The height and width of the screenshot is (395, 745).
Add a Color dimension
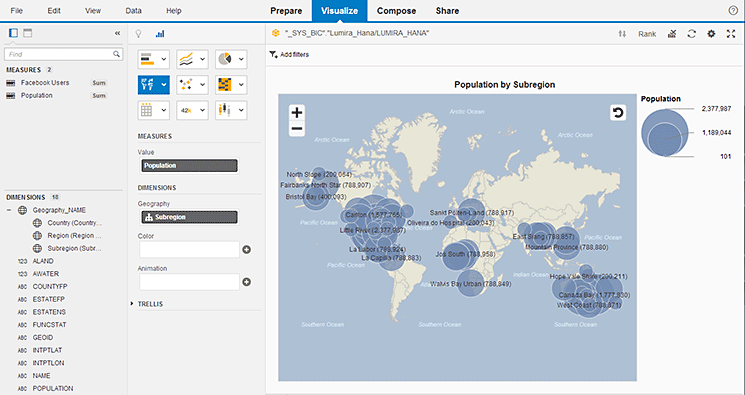pyautogui.click(x=247, y=250)
